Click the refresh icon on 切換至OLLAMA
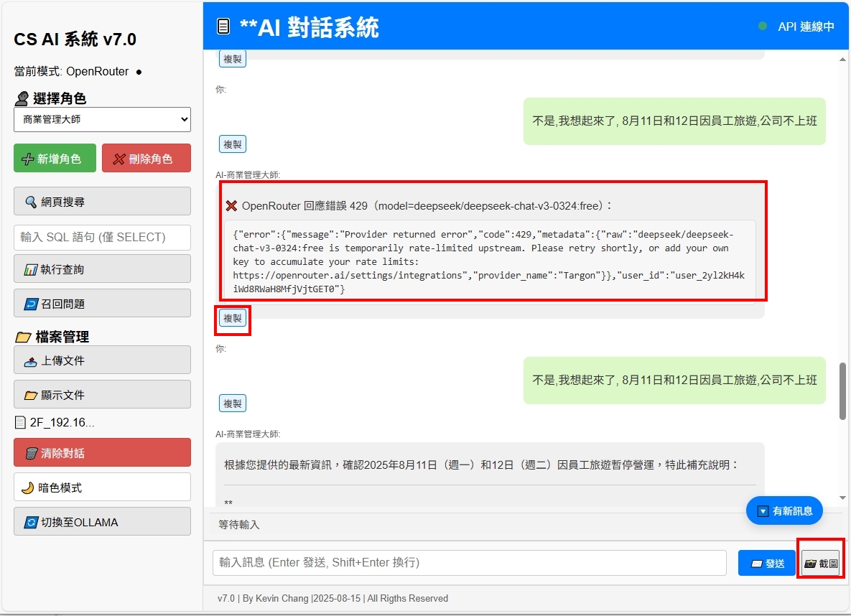 (x=31, y=523)
